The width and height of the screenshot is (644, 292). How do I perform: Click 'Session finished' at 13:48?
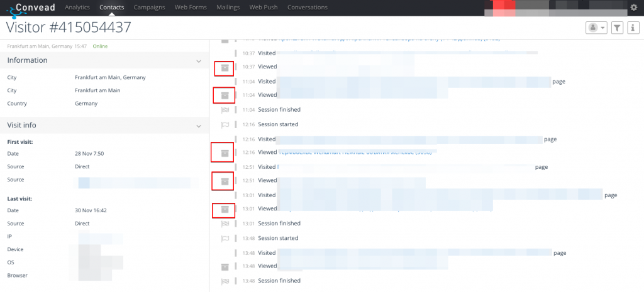click(x=279, y=281)
